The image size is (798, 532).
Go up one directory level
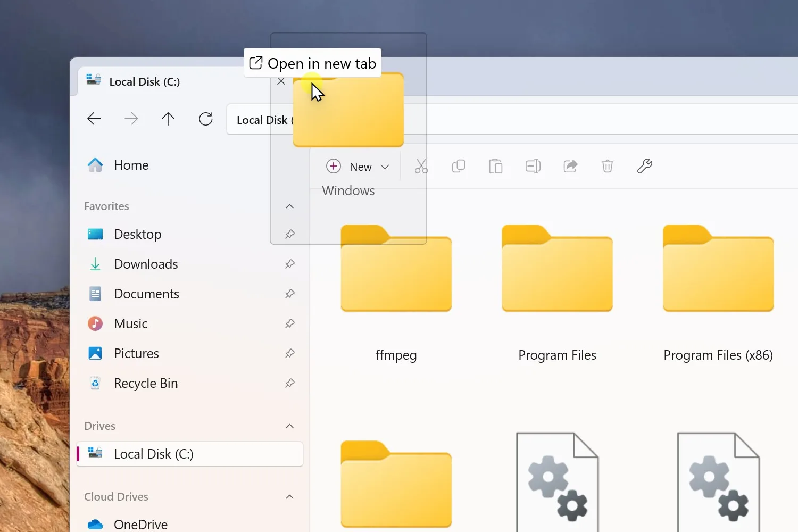click(x=168, y=119)
